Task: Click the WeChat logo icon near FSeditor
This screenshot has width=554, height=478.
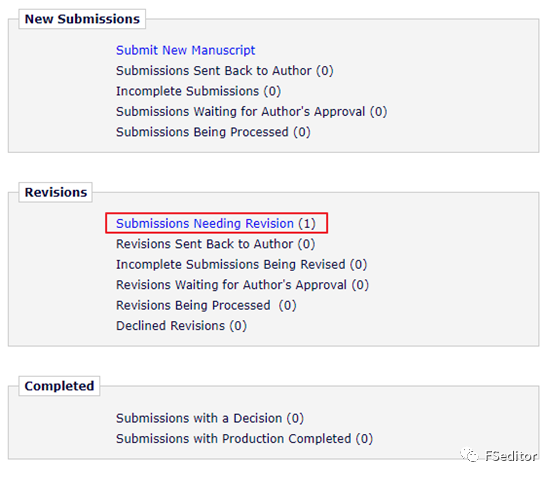Action: tap(470, 455)
